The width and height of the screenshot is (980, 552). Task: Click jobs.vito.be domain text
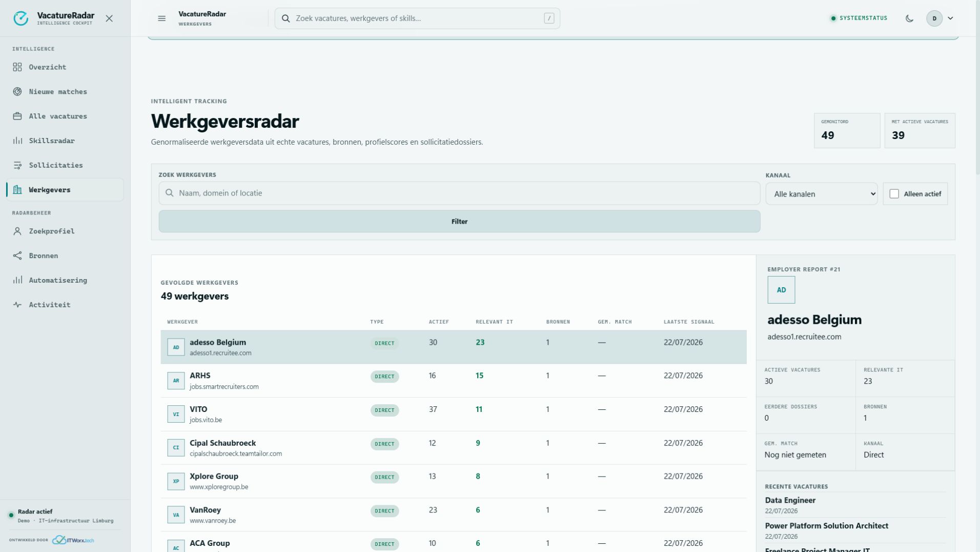[x=206, y=420]
